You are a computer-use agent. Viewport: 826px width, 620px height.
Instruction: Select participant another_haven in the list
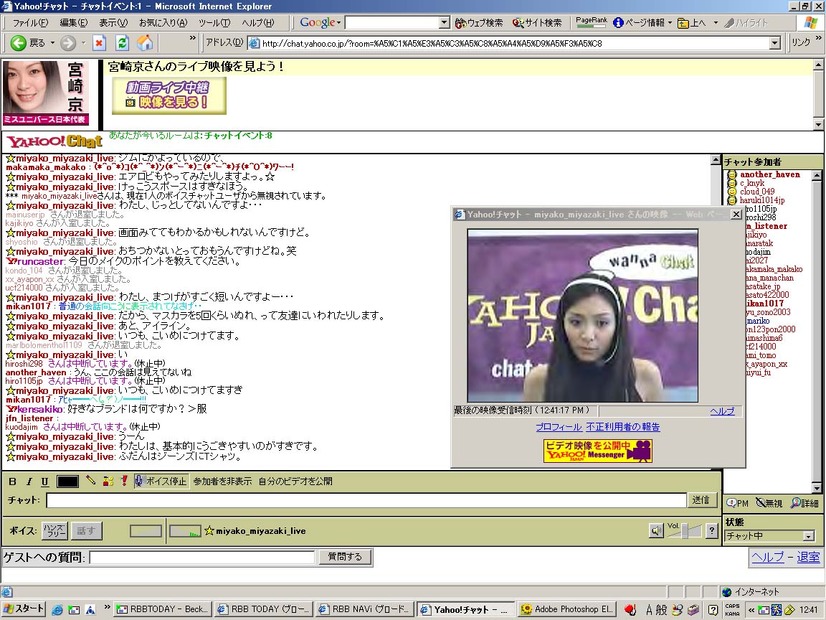pyautogui.click(x=770, y=174)
